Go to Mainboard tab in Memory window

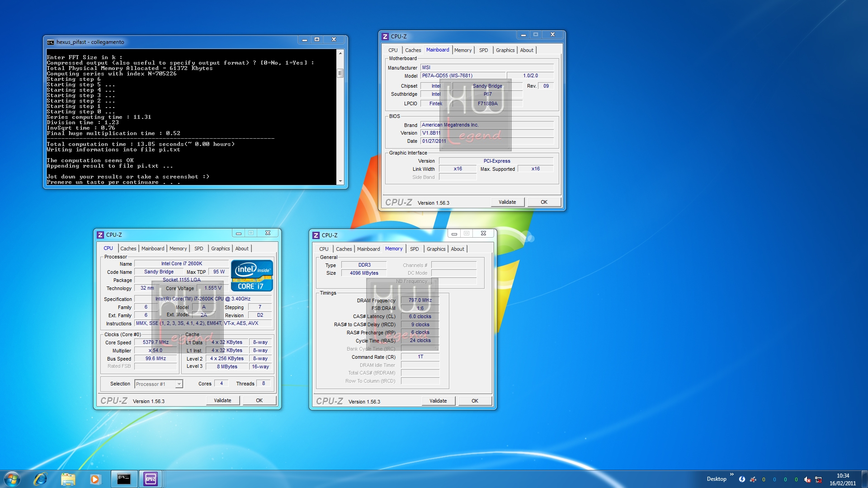click(x=368, y=249)
